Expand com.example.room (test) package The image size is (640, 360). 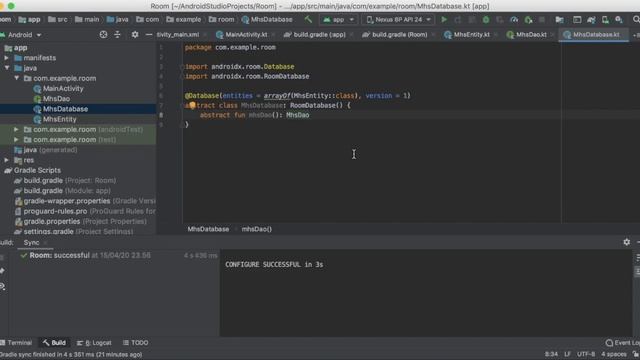coord(16,140)
